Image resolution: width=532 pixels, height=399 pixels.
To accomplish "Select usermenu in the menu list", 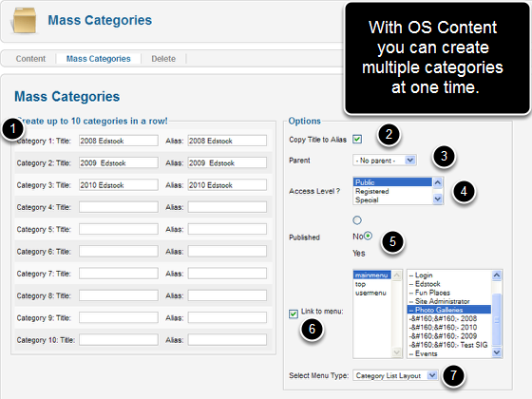I will click(370, 293).
